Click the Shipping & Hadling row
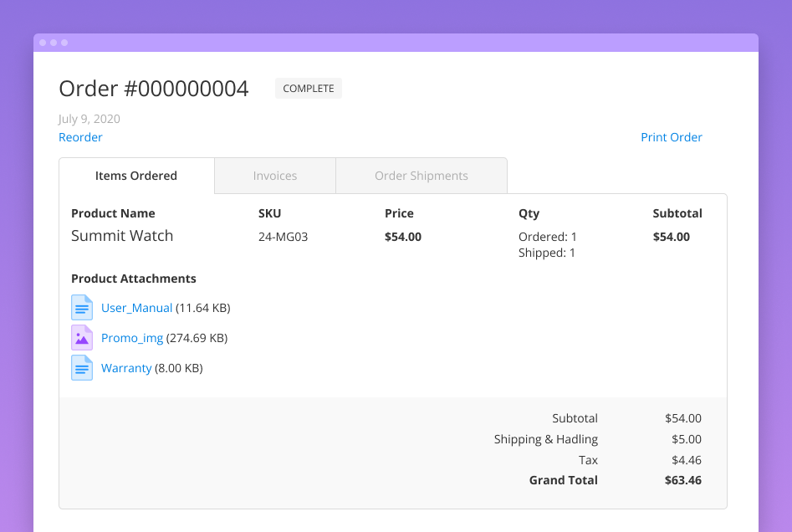The image size is (792, 532). click(x=545, y=438)
